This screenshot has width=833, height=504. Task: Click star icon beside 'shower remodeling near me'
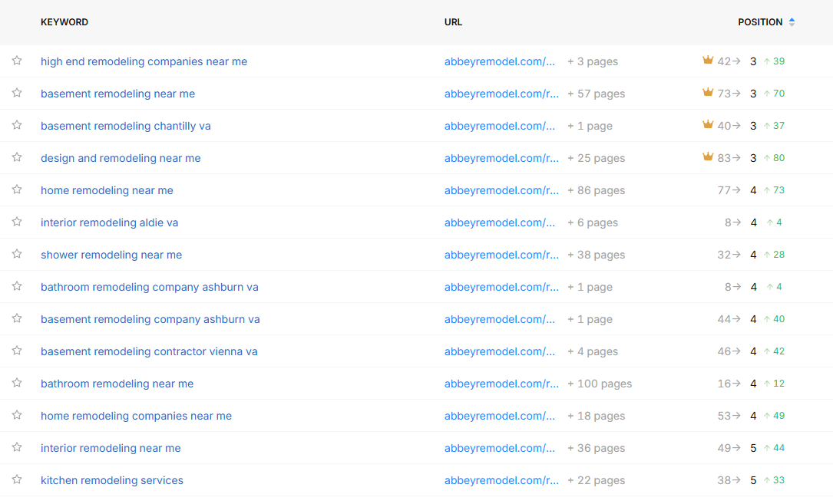[x=17, y=255]
